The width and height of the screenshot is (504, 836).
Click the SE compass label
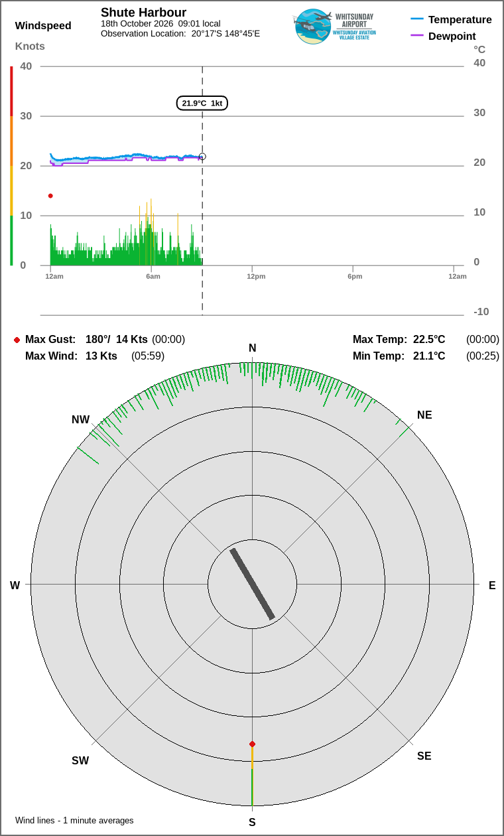click(x=424, y=756)
